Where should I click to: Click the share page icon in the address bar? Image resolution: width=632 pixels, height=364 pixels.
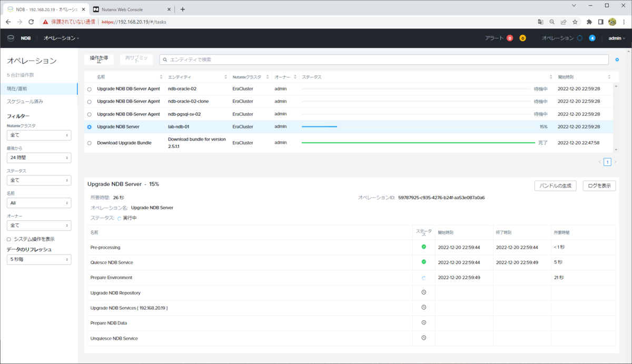point(564,22)
